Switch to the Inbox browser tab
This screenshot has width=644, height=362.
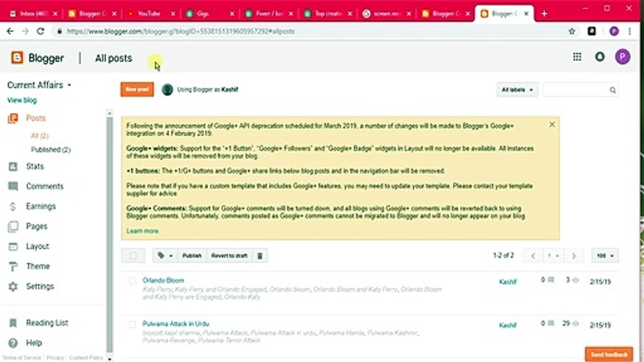tap(34, 14)
